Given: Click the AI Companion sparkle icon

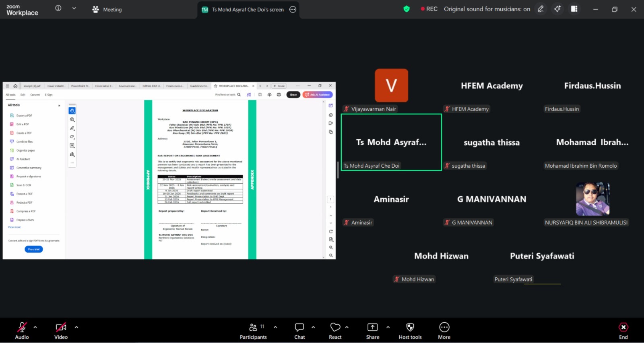Looking at the screenshot, I should tap(557, 9).
